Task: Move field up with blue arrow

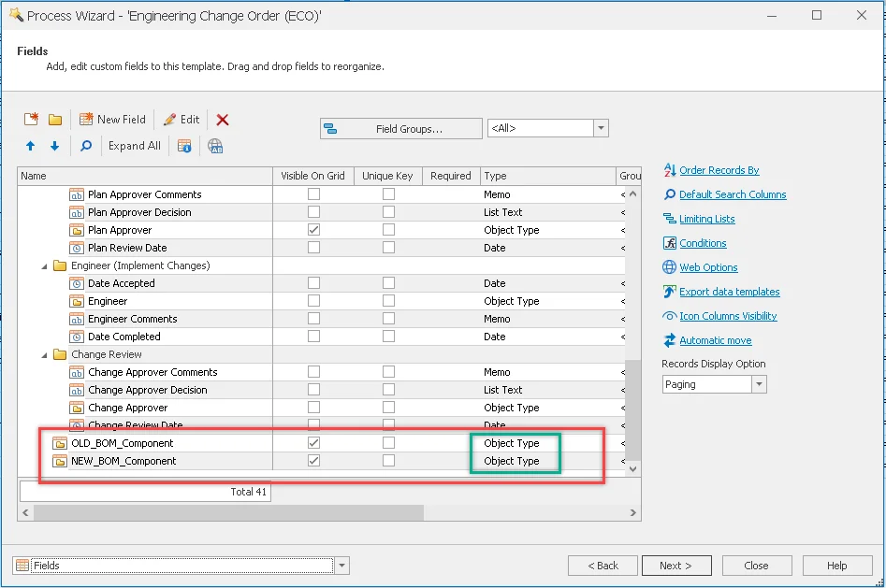Action: pyautogui.click(x=31, y=146)
